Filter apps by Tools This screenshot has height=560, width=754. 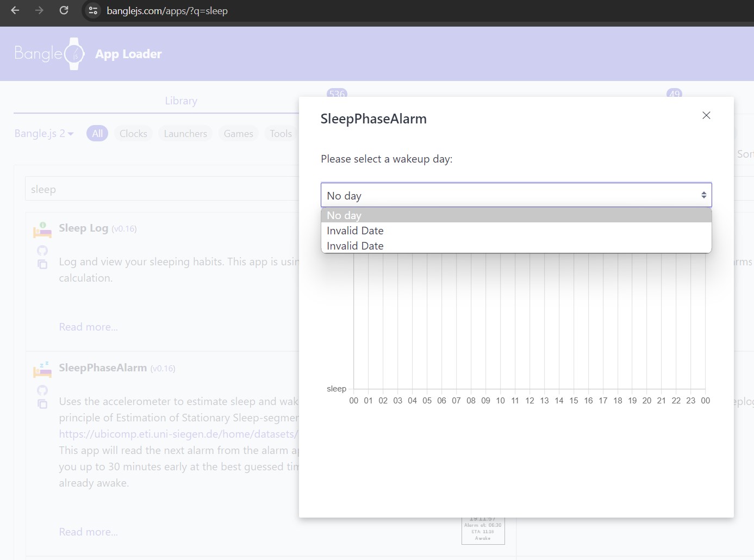281,133
